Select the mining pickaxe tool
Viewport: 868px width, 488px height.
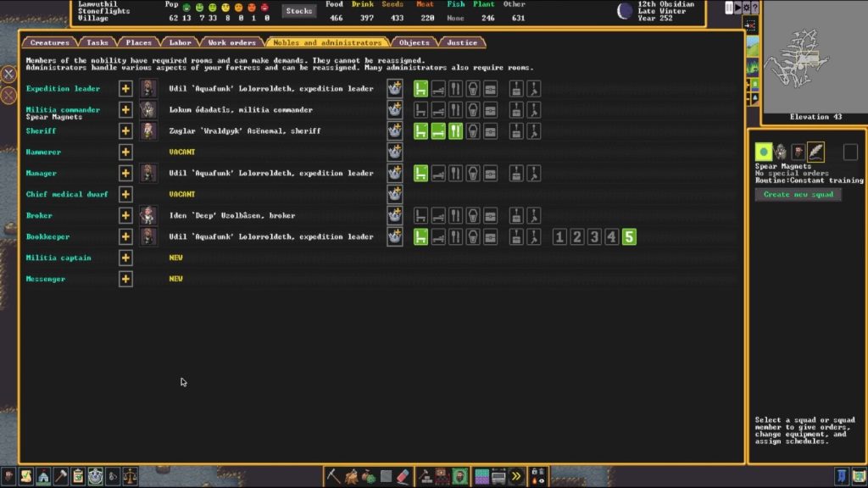coord(332,476)
